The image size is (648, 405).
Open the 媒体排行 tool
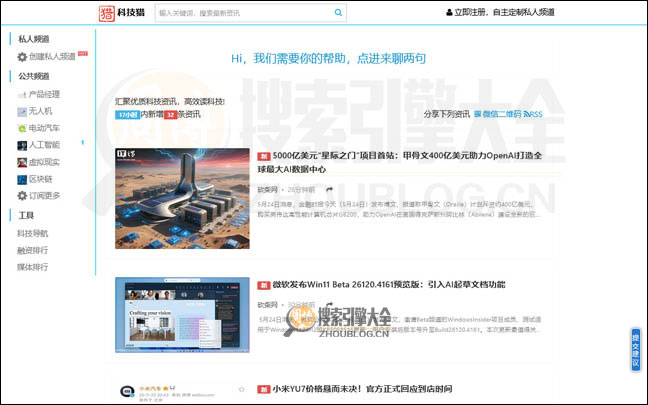[x=32, y=267]
